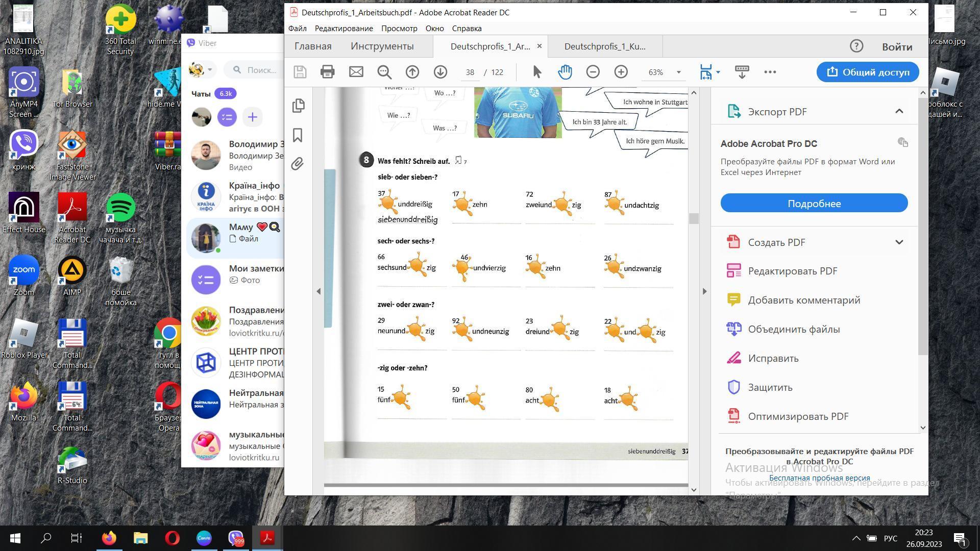Image resolution: width=980 pixels, height=551 pixels.
Task: Expand the Создать PDF section
Action: [899, 242]
